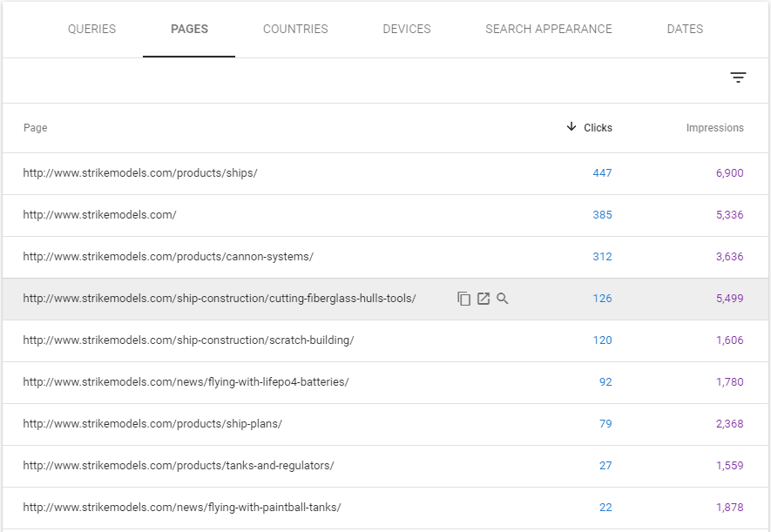Sort table by Impressions column header
Screen dimensions: 771x532
pyautogui.click(x=715, y=128)
